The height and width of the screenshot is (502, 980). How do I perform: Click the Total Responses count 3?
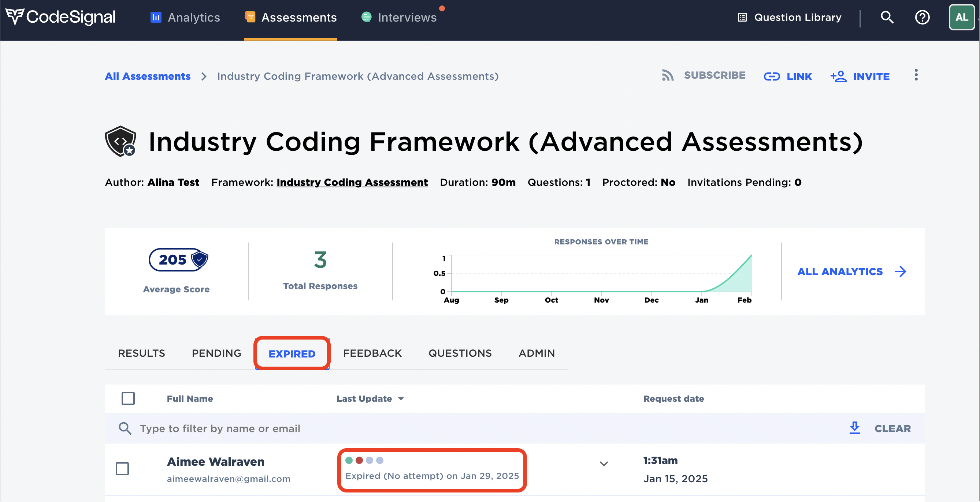pos(320,260)
